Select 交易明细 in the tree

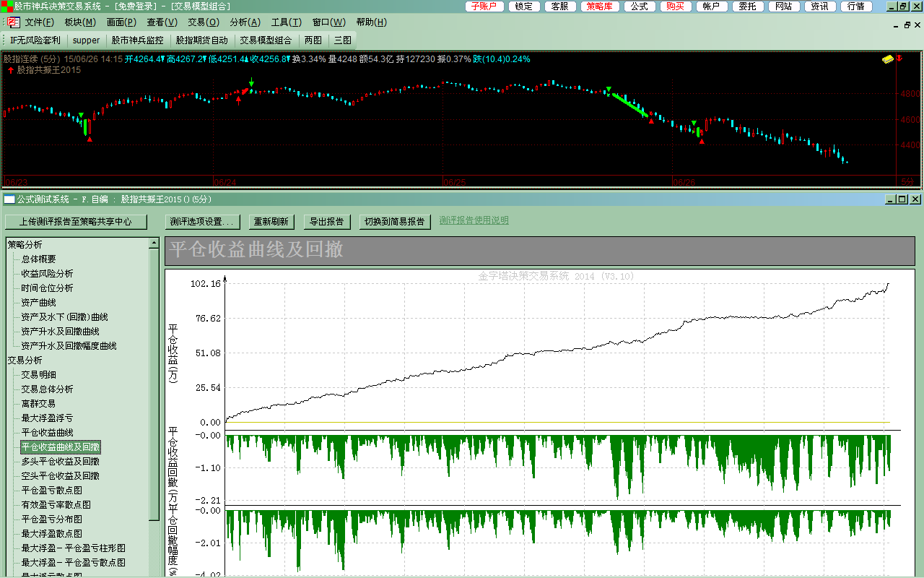pos(39,375)
